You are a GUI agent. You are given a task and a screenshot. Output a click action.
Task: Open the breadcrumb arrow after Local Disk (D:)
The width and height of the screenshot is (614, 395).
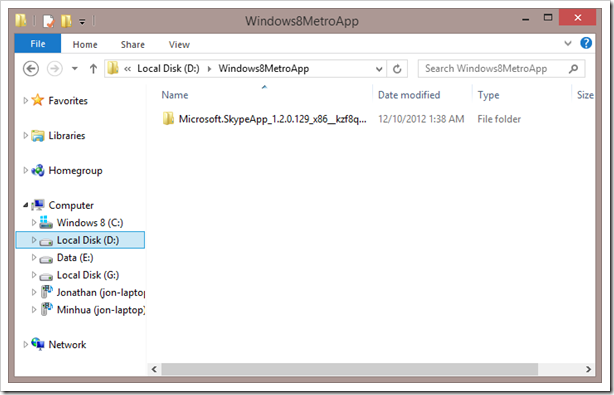click(209, 69)
